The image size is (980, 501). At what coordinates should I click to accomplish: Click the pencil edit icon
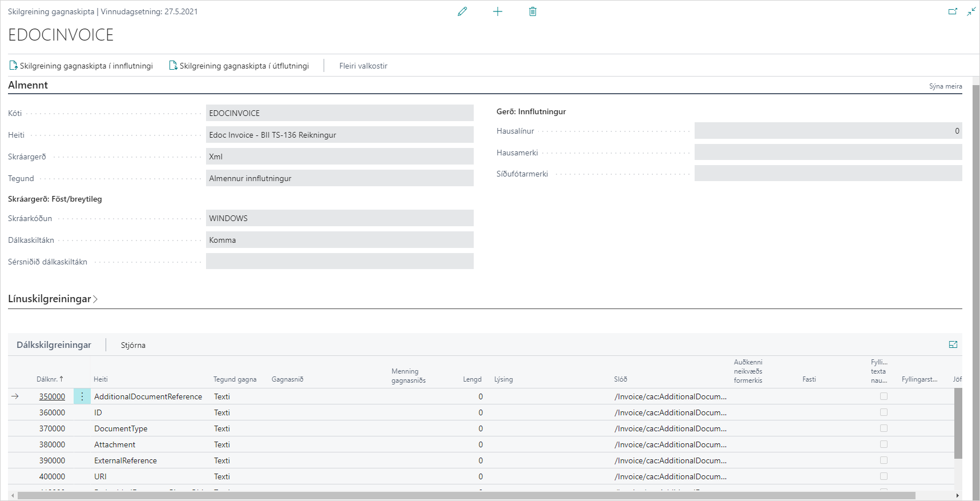pyautogui.click(x=462, y=11)
